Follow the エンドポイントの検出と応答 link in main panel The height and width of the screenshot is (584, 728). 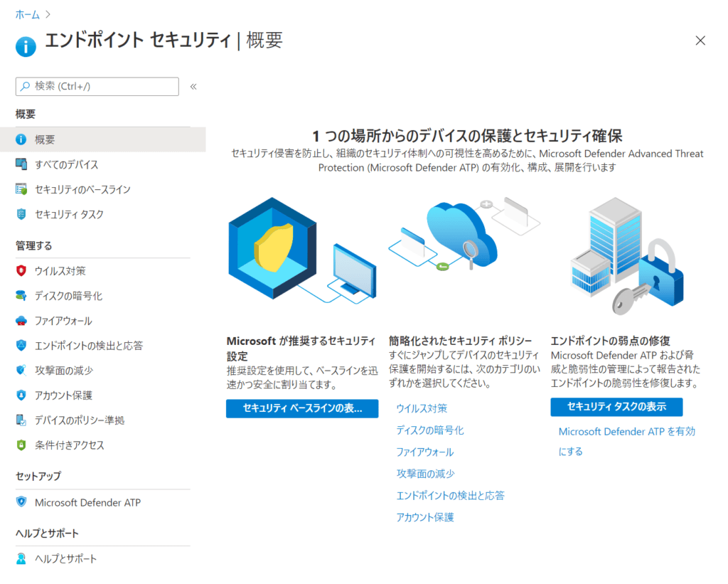(450, 495)
